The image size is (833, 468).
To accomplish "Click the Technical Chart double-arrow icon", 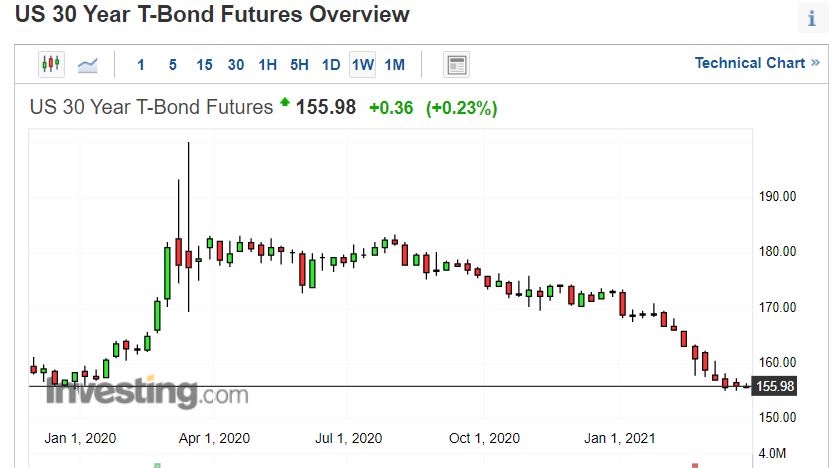I will point(815,63).
